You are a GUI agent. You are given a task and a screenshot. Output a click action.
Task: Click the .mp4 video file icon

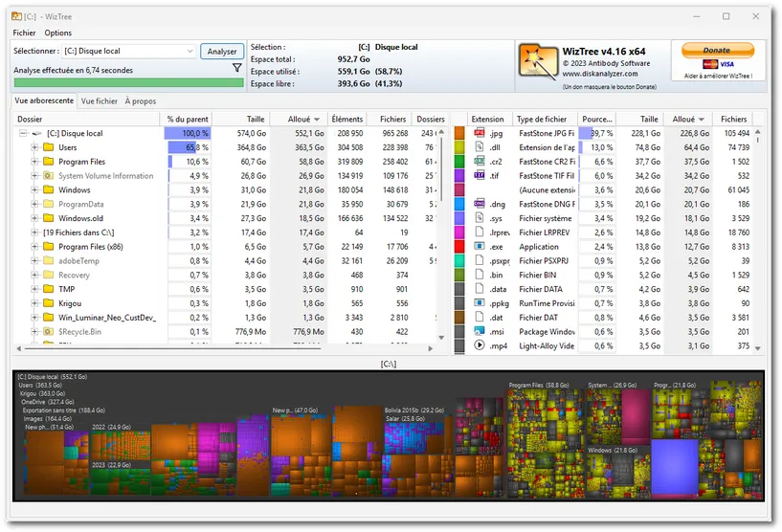coord(480,345)
